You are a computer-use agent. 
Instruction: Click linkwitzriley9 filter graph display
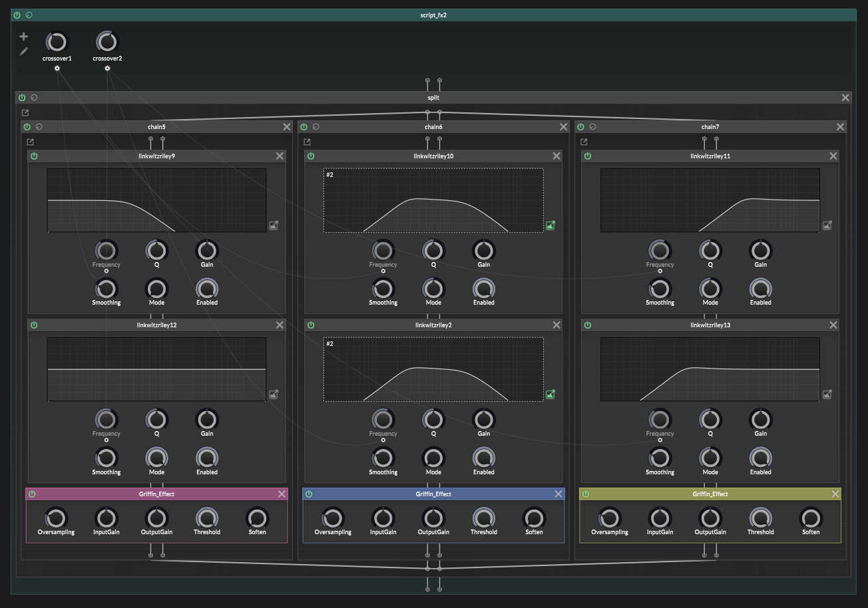156,200
